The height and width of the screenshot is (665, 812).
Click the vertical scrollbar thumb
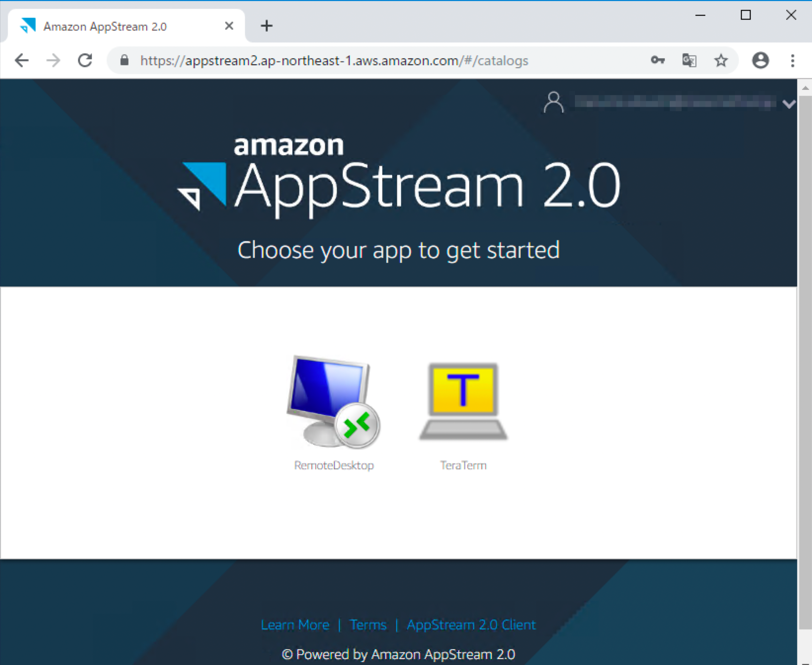click(x=805, y=362)
